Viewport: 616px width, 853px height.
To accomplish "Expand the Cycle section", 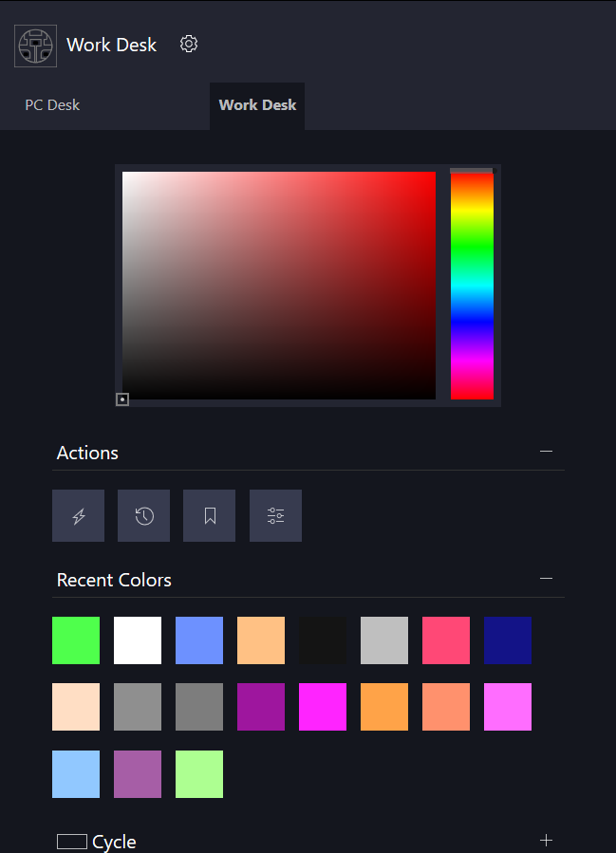I will (x=547, y=841).
